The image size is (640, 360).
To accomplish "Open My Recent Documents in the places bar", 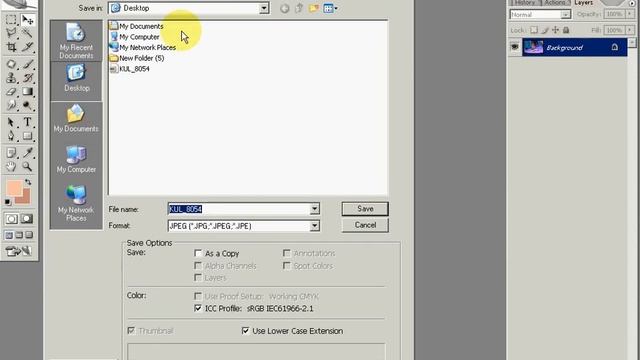I will coord(76,41).
